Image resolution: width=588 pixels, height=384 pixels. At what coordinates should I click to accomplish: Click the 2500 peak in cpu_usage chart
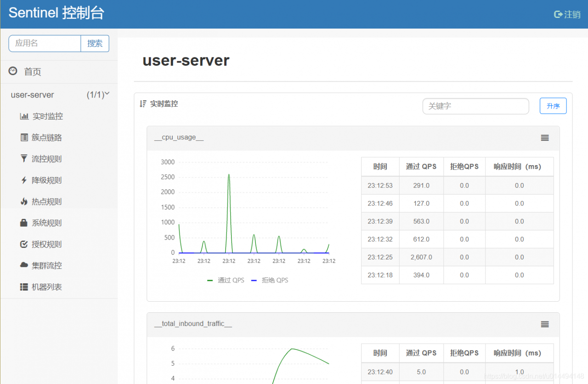(x=229, y=175)
